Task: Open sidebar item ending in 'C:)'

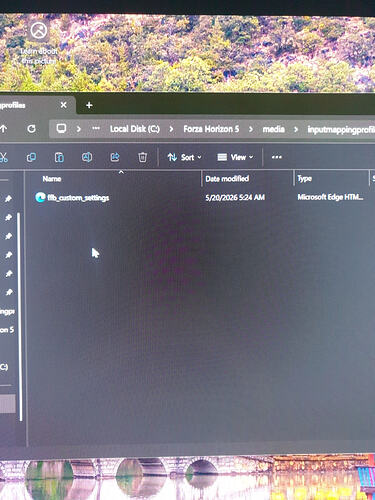Action: [x=4, y=367]
